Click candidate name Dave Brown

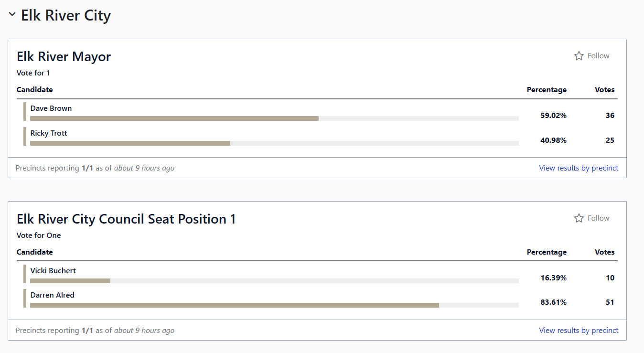click(x=51, y=108)
